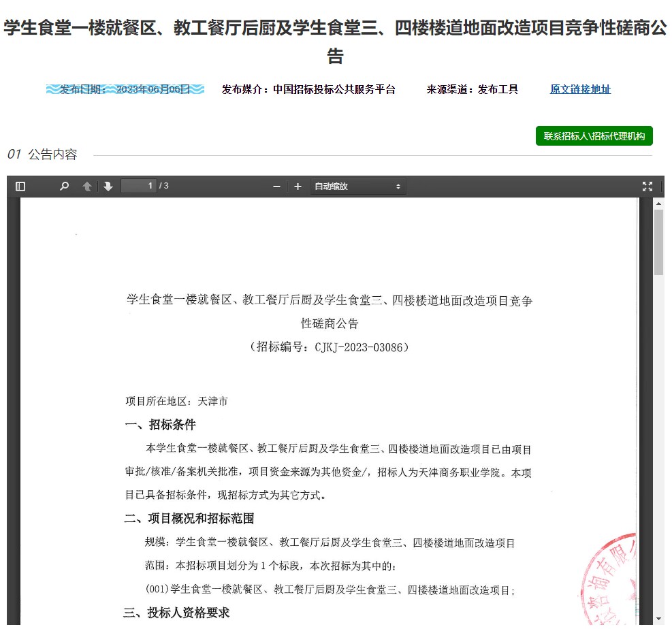Click the PDF vertical scrollbar thumb
Screen dimensions: 672x629
[658, 242]
